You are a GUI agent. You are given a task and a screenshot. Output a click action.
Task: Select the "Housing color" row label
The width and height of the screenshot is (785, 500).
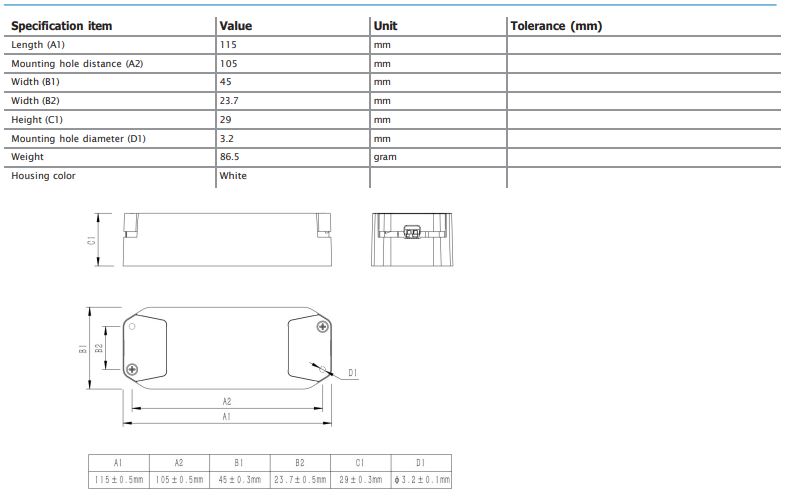coord(44,176)
